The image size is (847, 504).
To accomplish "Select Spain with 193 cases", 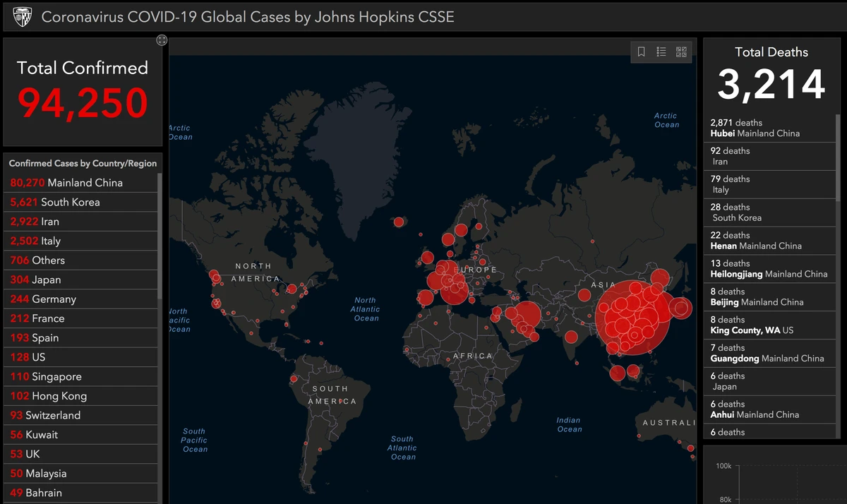I will click(82, 338).
